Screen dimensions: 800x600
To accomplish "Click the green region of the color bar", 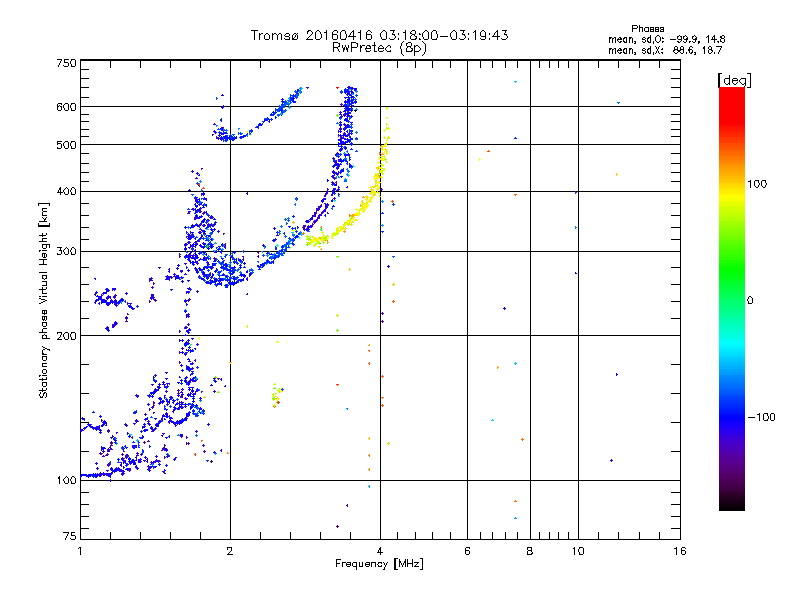I will click(x=732, y=270).
